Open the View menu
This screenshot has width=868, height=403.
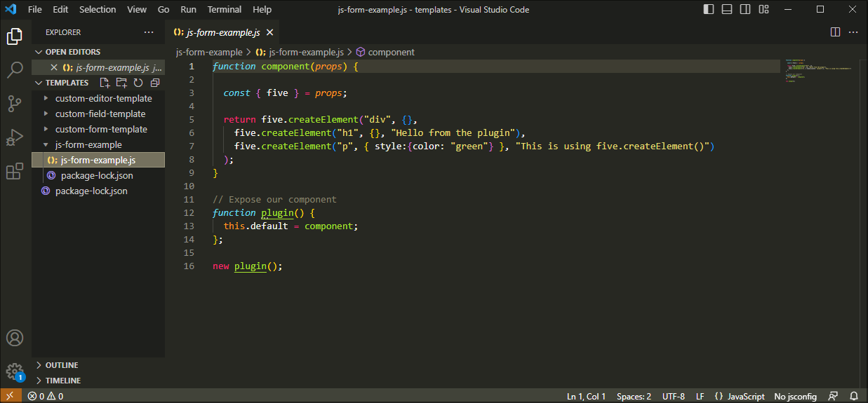point(137,10)
